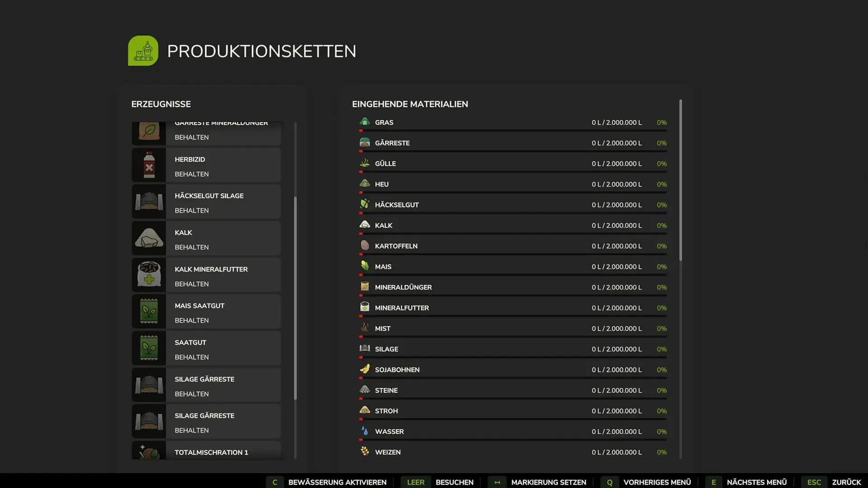Select Kalk Mineralfutter sack icon
Image resolution: width=868 pixels, height=488 pixels.
pos(149,275)
